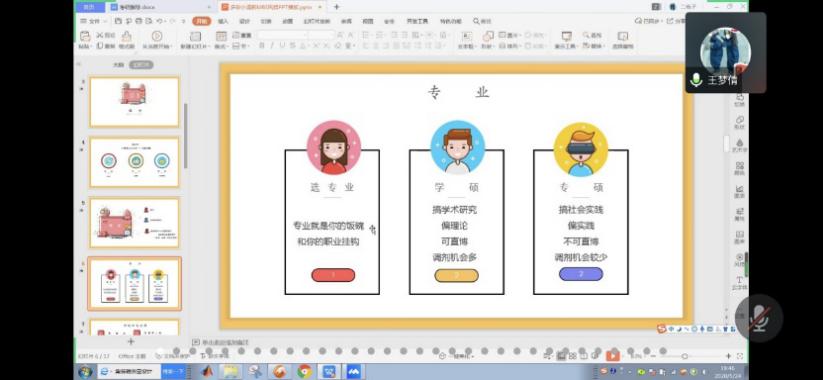Click the Save icon in quick access bar
The height and width of the screenshot is (380, 823).
[118, 21]
